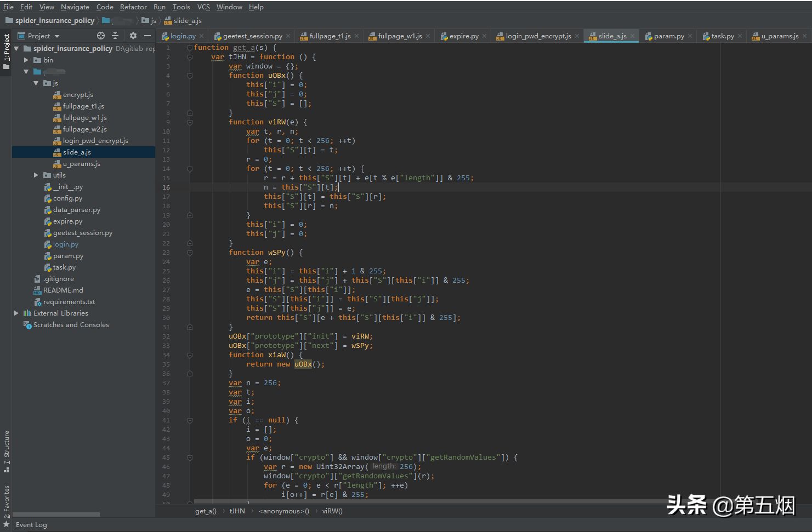Image resolution: width=812 pixels, height=532 pixels.
Task: Expand the bin folder
Action: click(26, 60)
